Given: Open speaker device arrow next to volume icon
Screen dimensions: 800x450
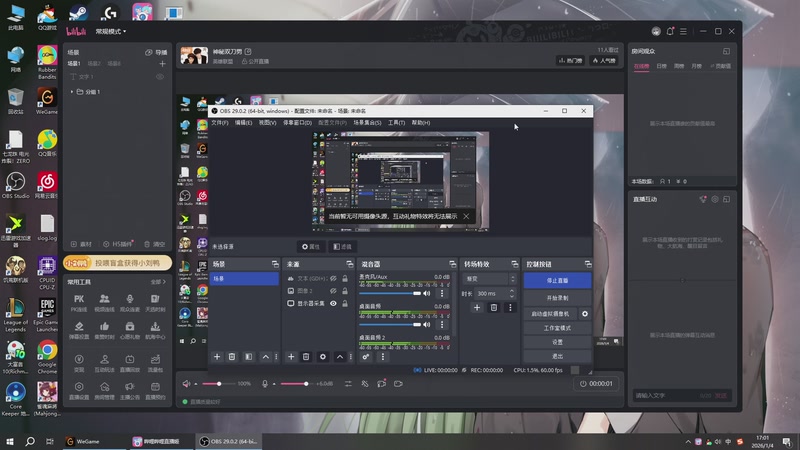Looking at the screenshot, I should tap(195, 384).
